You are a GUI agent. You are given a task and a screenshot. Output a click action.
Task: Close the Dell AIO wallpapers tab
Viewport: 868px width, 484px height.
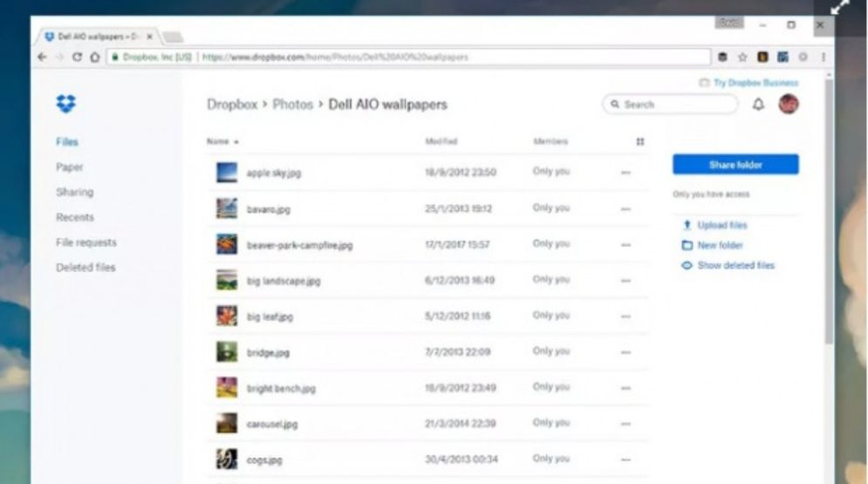[149, 37]
